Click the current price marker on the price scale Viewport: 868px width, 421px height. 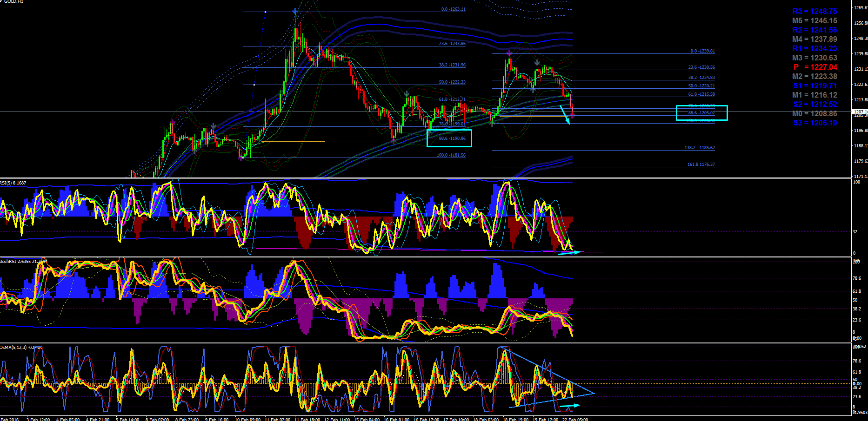pos(860,112)
